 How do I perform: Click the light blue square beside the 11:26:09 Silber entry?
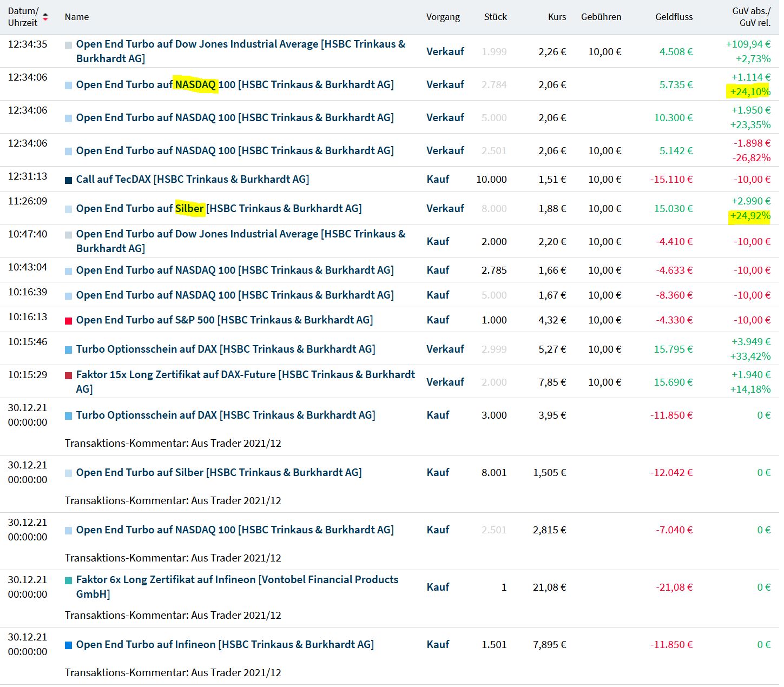coord(68,209)
